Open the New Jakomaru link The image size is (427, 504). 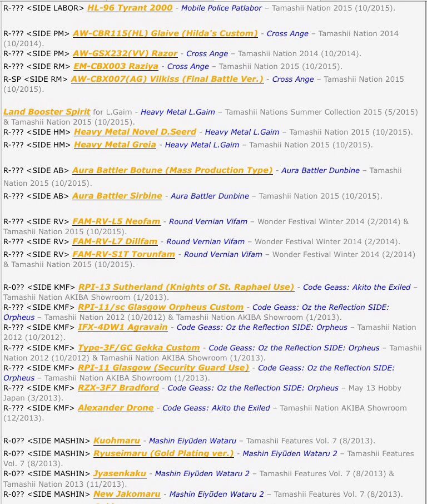click(x=127, y=494)
